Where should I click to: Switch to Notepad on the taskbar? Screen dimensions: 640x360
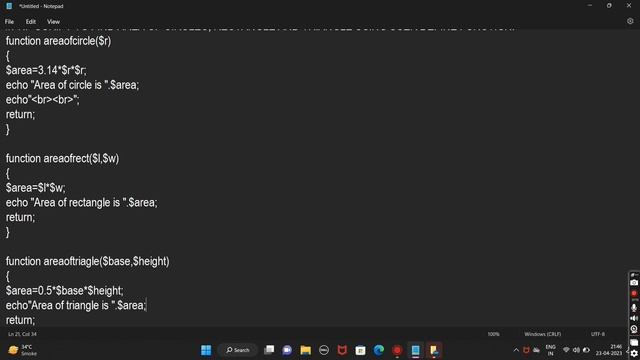[416, 350]
